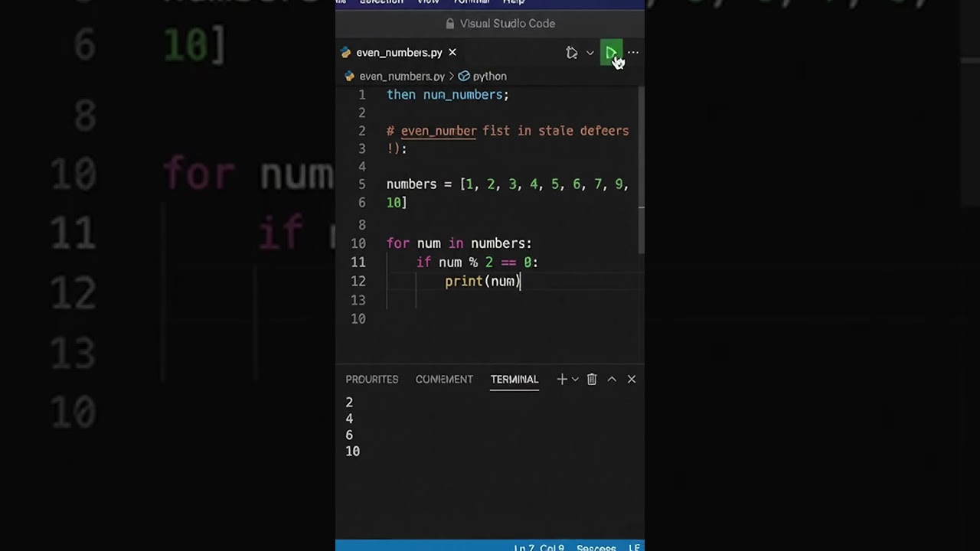Click the Visual Studio Code window title
The width and height of the screenshot is (980, 551).
[x=508, y=24]
